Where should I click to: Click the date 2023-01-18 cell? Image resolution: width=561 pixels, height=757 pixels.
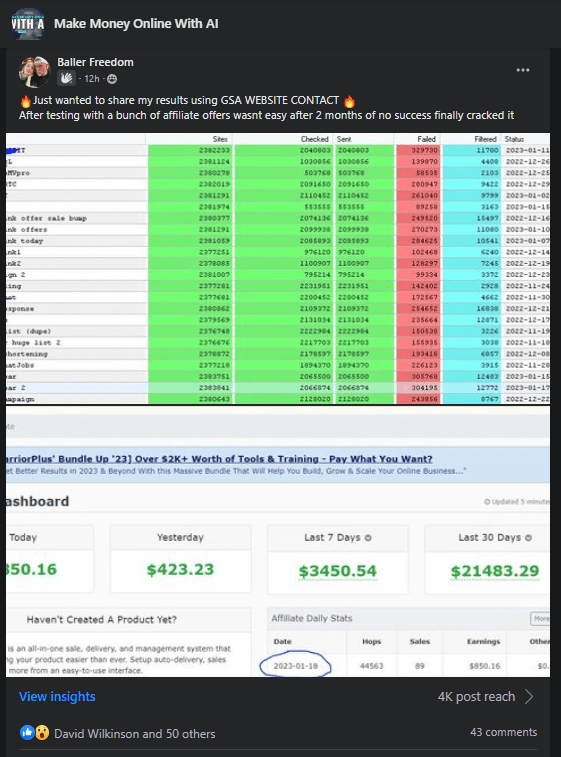click(x=295, y=666)
